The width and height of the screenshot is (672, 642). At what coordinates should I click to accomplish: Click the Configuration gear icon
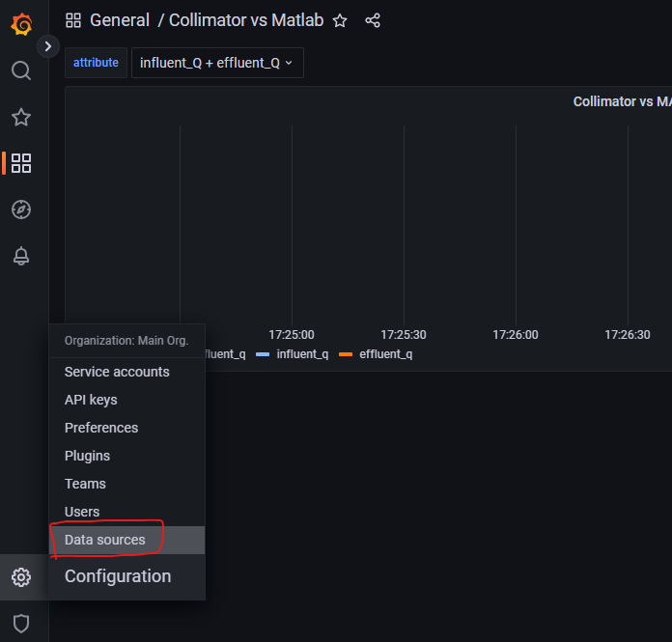[21, 577]
